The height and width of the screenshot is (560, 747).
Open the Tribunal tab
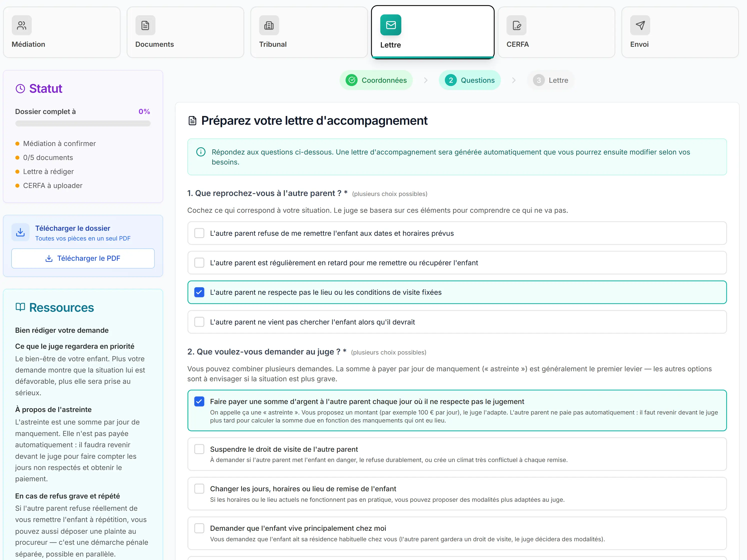click(309, 32)
